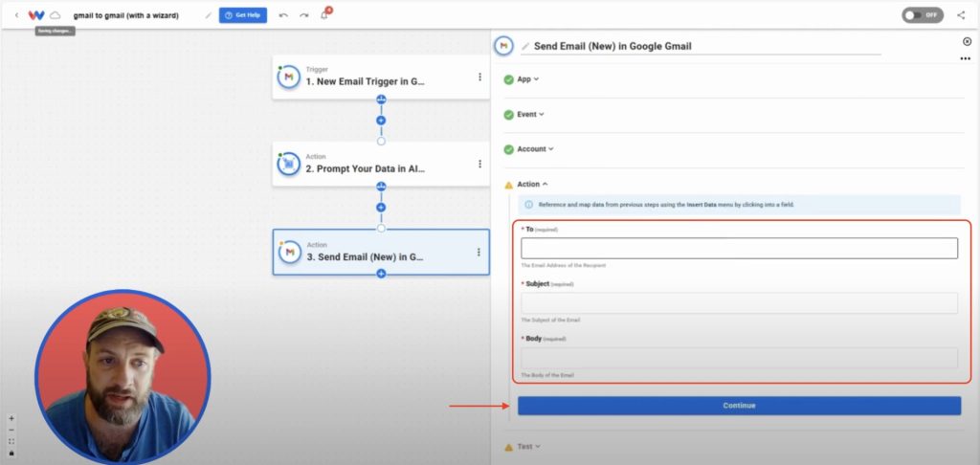Click the green App status checkmark

[x=509, y=79]
